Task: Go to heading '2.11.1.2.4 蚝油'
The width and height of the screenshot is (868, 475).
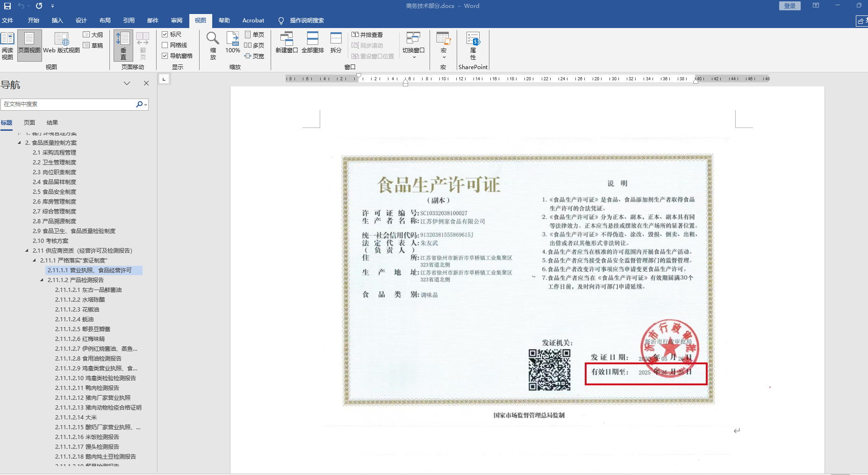Action: click(74, 319)
